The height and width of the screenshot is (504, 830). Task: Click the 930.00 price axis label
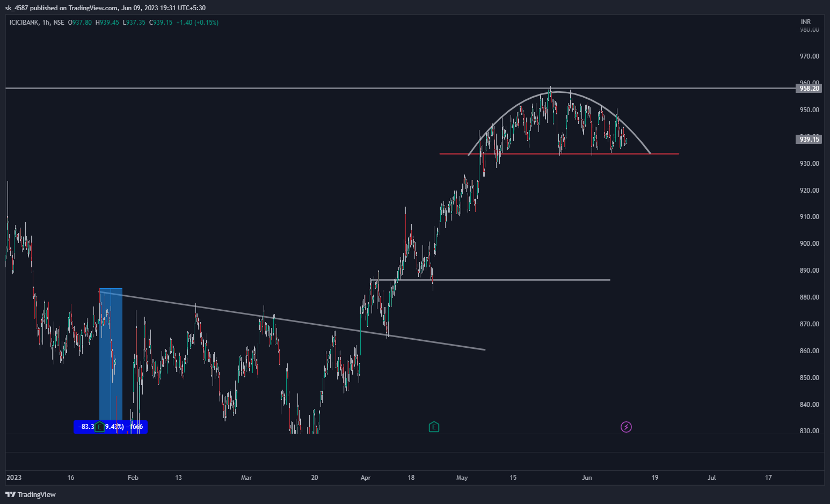809,164
